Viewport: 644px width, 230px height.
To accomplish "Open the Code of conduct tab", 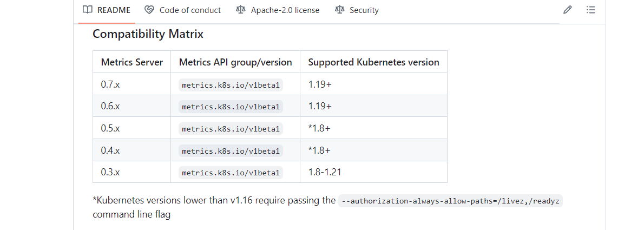I will [190, 10].
